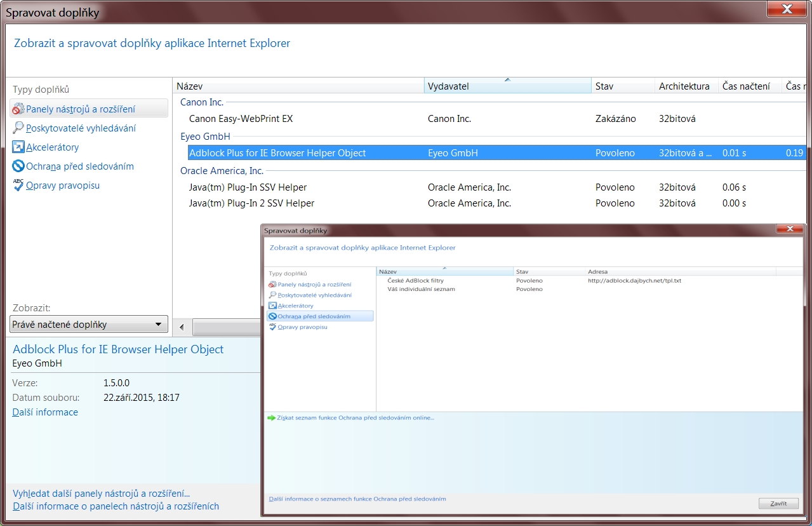Screen dimensions: 812x526
Task: Click the Zakázáno status of Canon Easy-WebPrint
Action: pyautogui.click(x=615, y=119)
